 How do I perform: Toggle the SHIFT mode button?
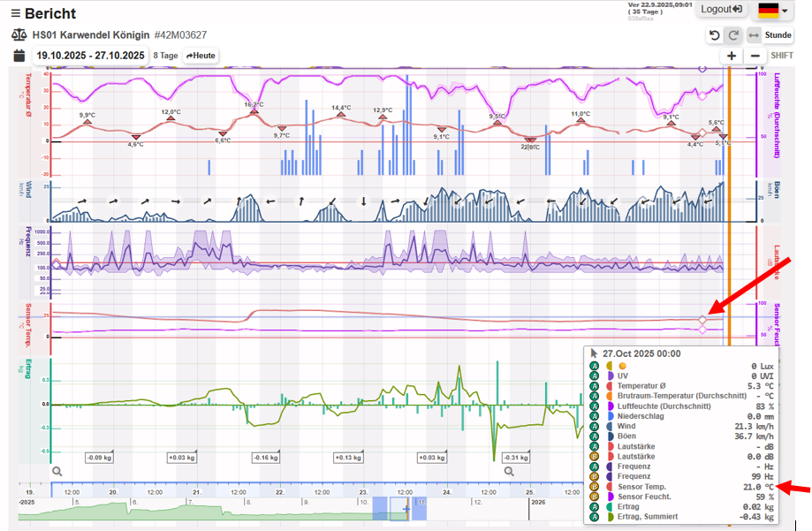coord(782,56)
